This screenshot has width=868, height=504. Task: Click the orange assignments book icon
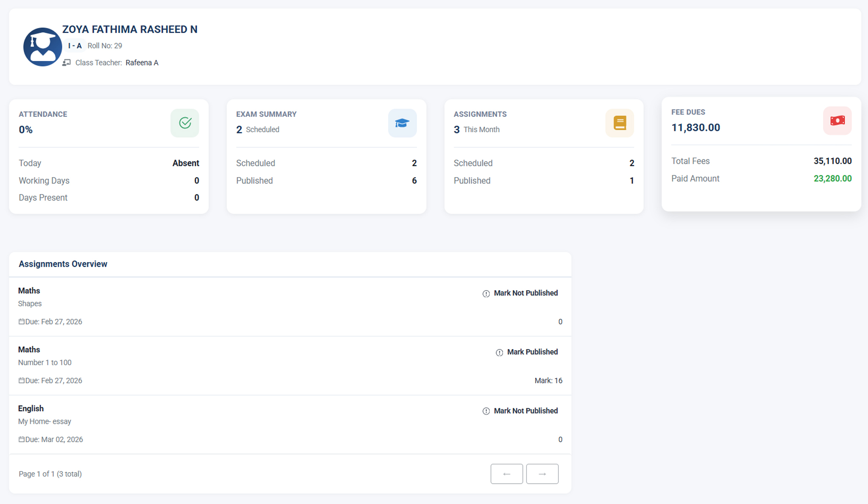620,123
